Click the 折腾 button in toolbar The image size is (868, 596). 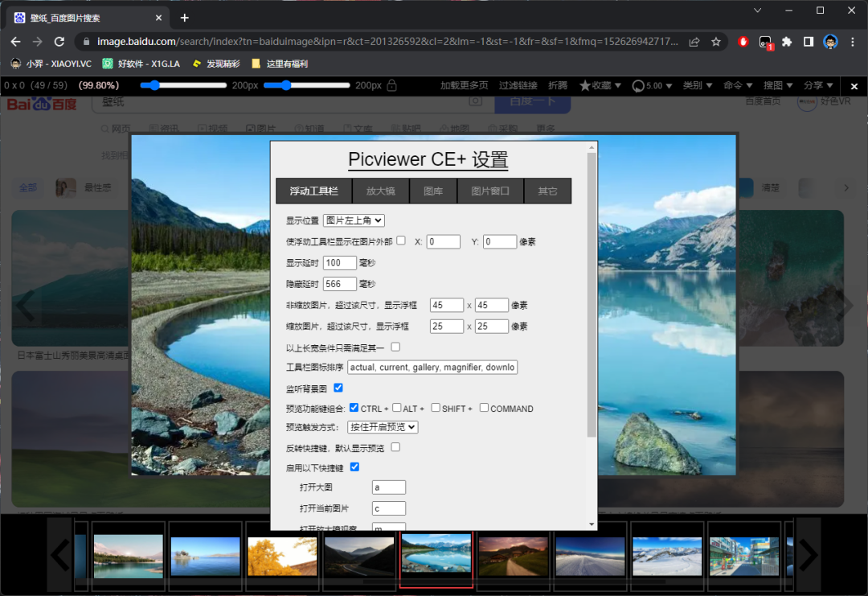(x=558, y=85)
